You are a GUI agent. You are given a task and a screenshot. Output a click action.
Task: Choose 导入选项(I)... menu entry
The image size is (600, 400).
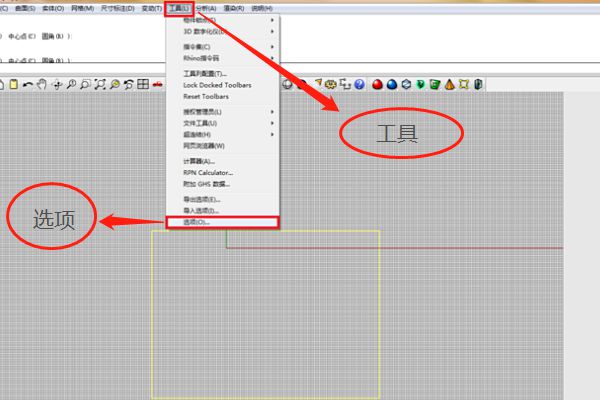coord(222,211)
